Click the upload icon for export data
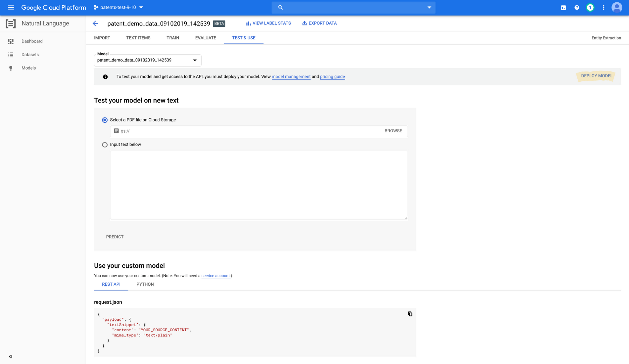 (x=304, y=23)
